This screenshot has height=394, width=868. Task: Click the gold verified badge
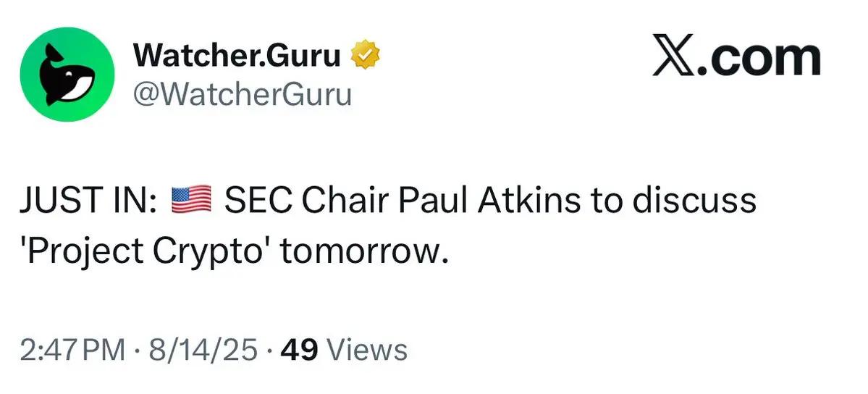366,55
